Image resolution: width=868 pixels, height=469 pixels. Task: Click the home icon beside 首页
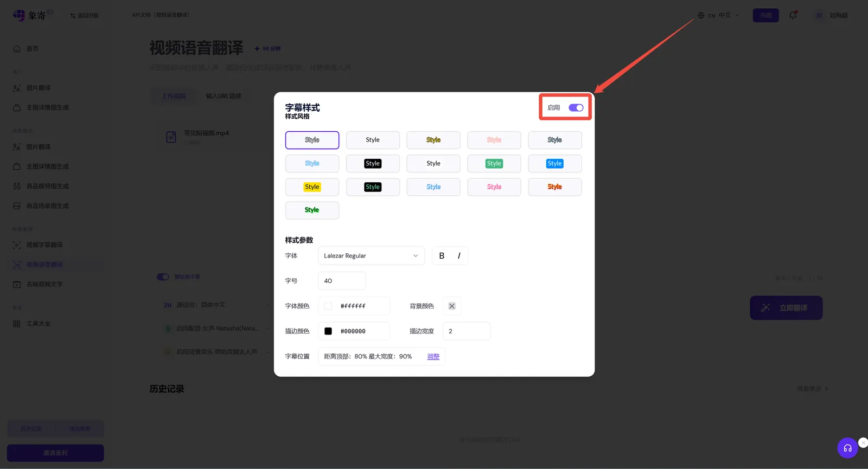pyautogui.click(x=17, y=49)
